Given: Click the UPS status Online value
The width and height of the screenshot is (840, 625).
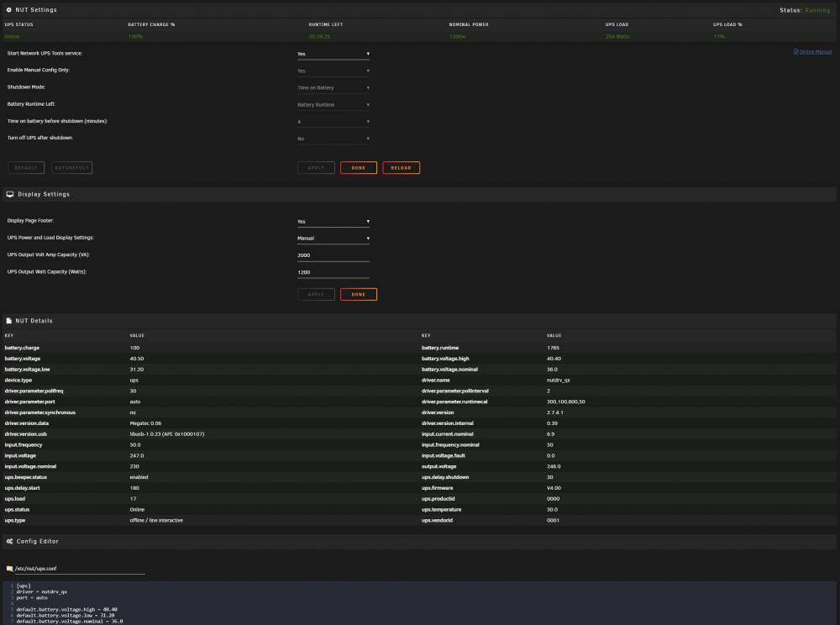Looking at the screenshot, I should 12,36.
